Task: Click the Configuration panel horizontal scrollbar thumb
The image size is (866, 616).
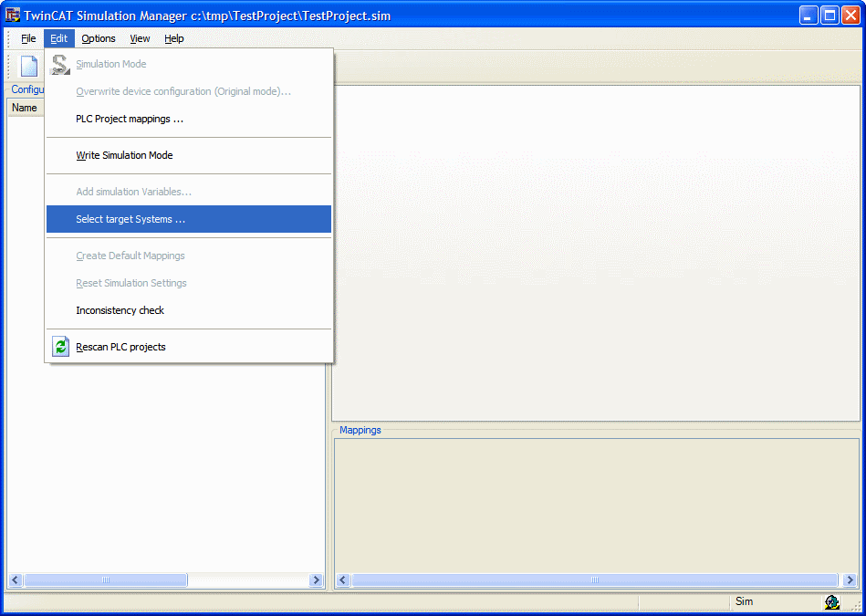Action: tap(106, 580)
